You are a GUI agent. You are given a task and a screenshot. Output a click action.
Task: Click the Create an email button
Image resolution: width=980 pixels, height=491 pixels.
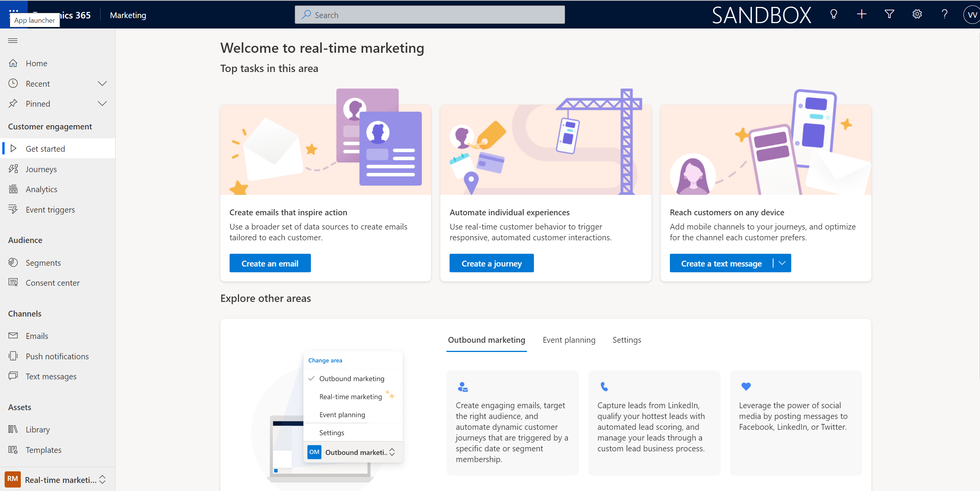(270, 263)
